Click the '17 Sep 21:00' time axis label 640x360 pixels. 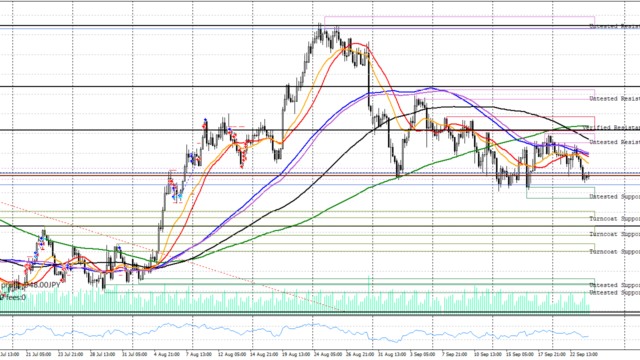(552, 354)
